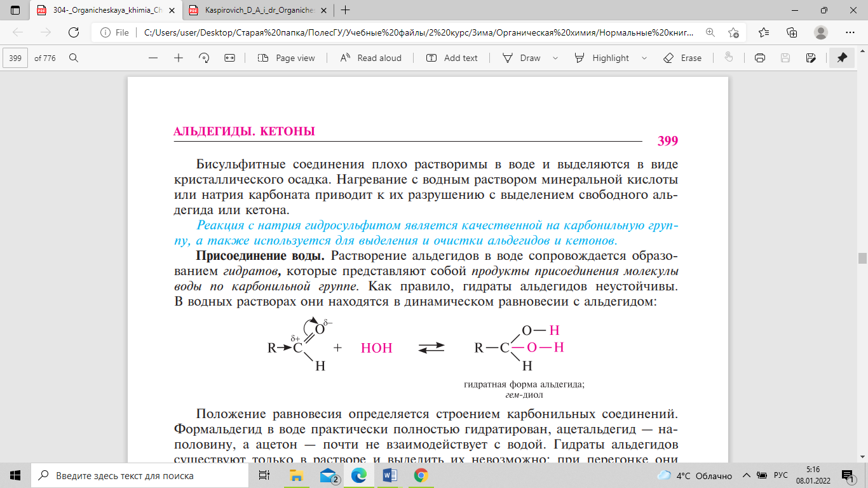868x488 pixels.
Task: Show hidden system tray icons
Action: 747,475
